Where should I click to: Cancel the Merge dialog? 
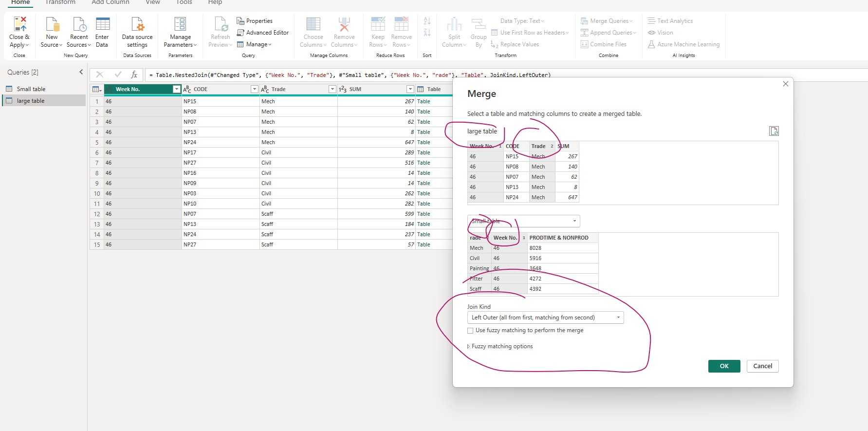pos(762,366)
